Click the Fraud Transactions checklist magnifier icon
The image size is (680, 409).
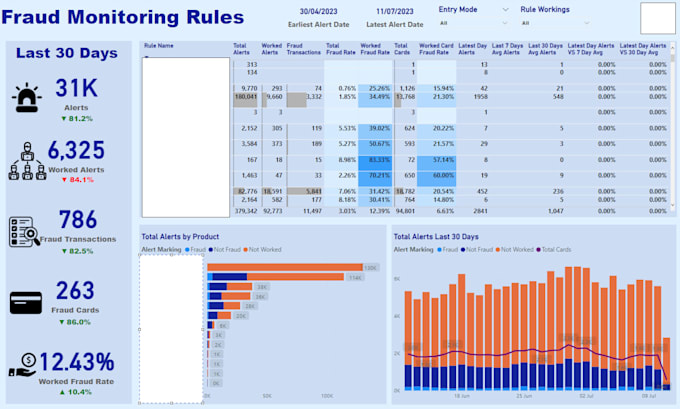pyautogui.click(x=24, y=232)
